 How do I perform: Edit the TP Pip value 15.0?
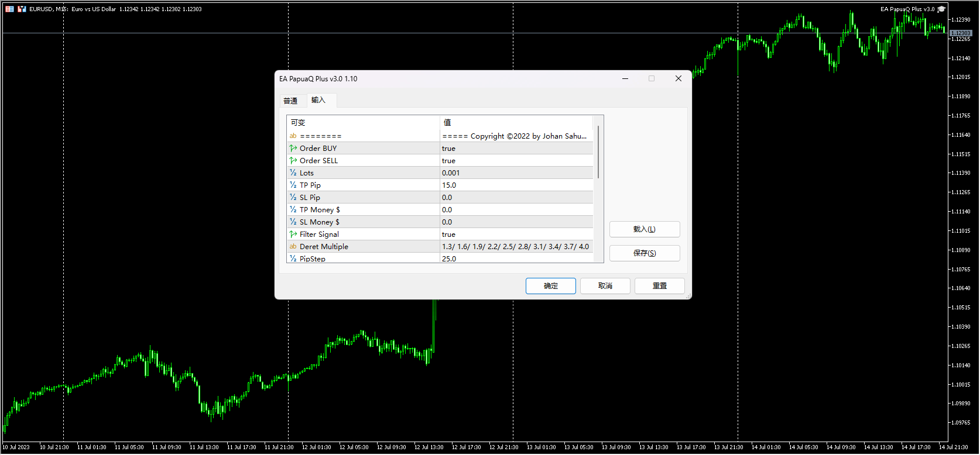(516, 185)
